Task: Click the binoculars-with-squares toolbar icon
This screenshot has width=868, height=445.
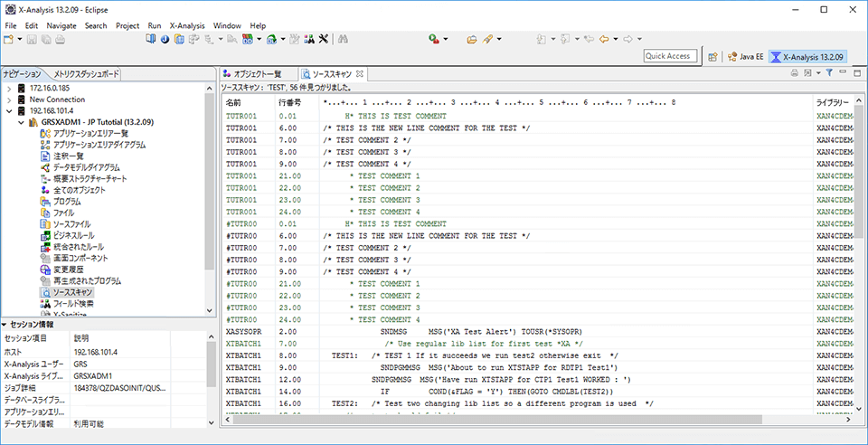Action: [309, 39]
